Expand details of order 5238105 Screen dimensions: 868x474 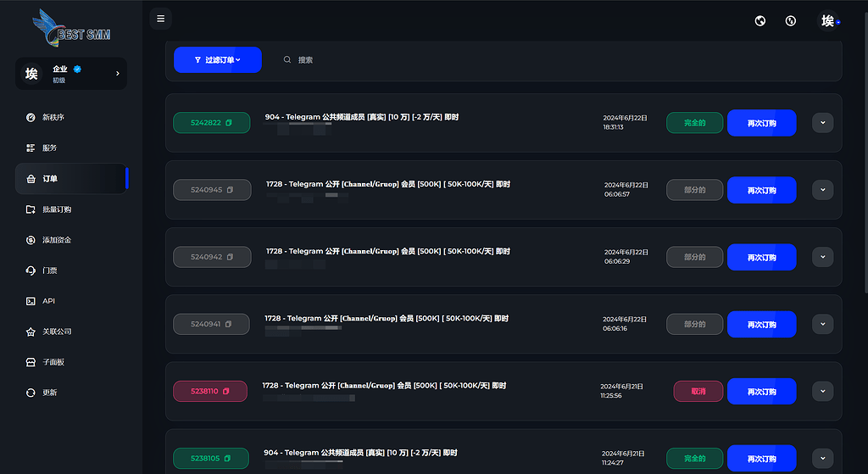822,459
